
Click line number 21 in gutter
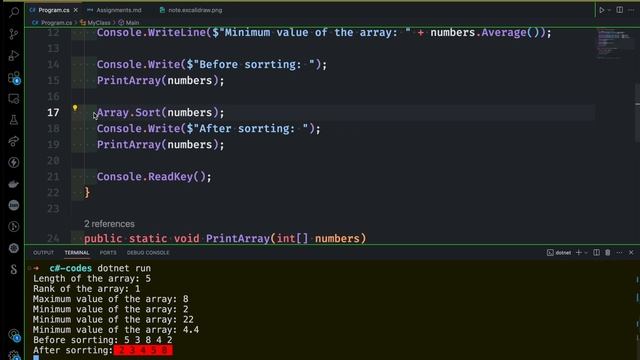coord(53,177)
